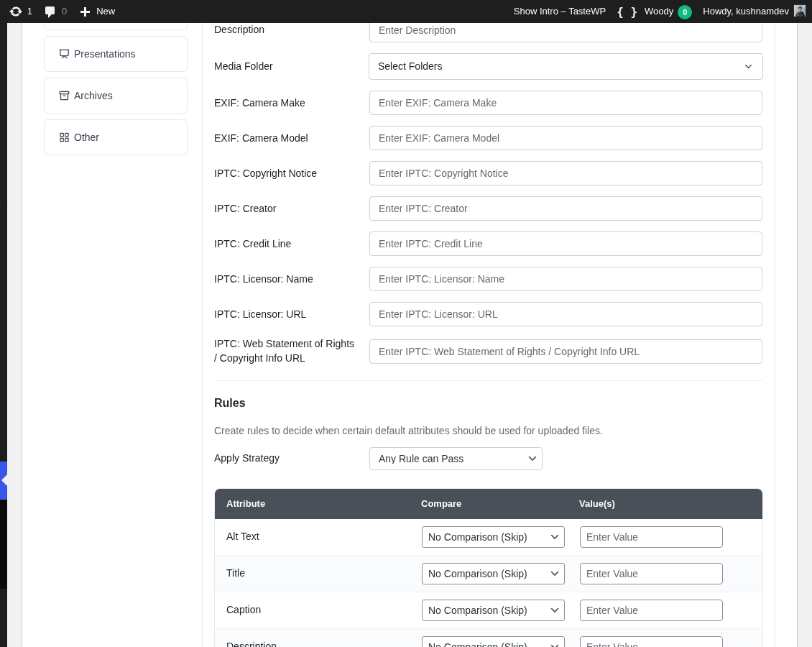This screenshot has height=647, width=812.
Task: Open the Alt Text comparison dropdown
Action: pyautogui.click(x=493, y=537)
